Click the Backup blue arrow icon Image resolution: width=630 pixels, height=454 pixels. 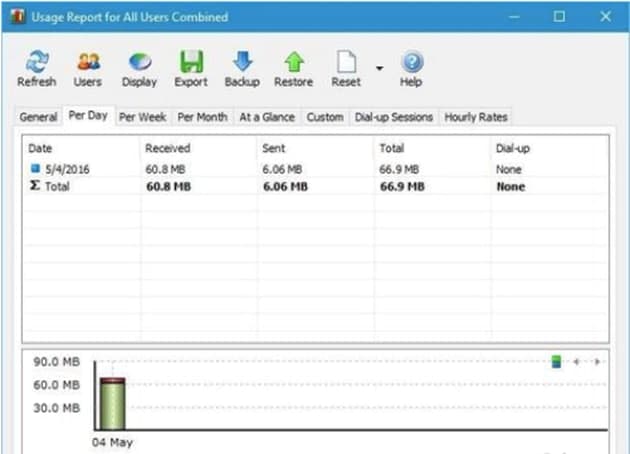pos(243,61)
